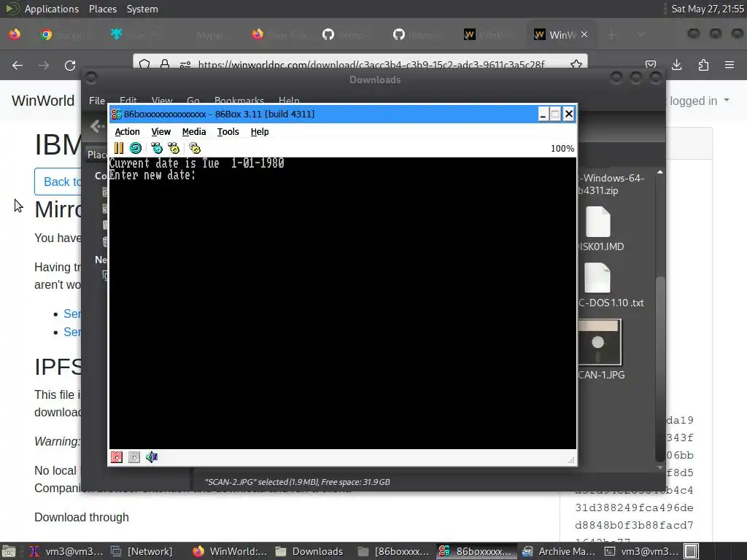747x560 pixels.
Task: Reload the Firefox page
Action: (x=70, y=65)
